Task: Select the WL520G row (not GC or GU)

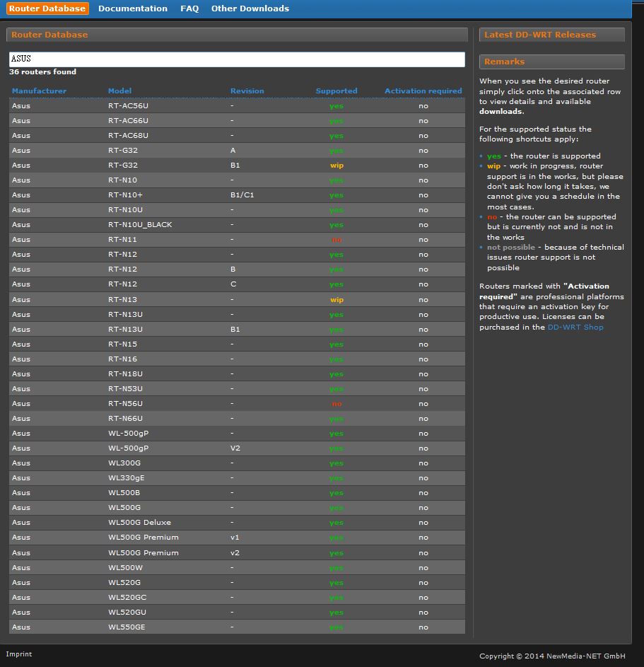Action: (237, 583)
